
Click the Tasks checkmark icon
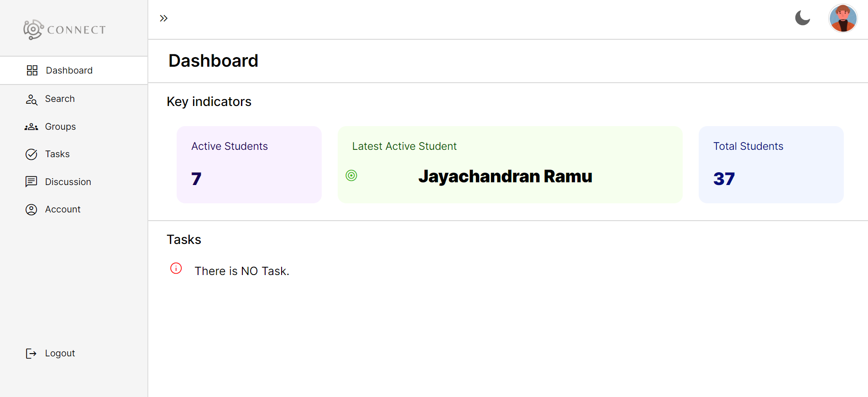coord(31,154)
